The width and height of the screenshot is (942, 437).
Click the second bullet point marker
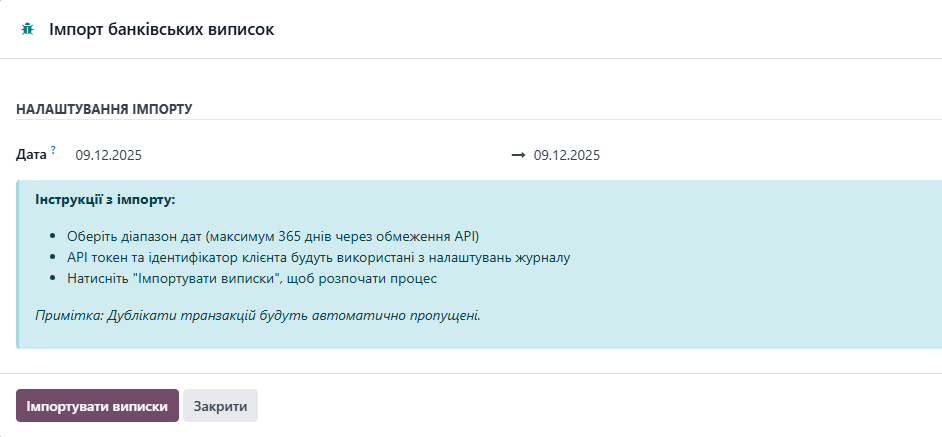54,259
